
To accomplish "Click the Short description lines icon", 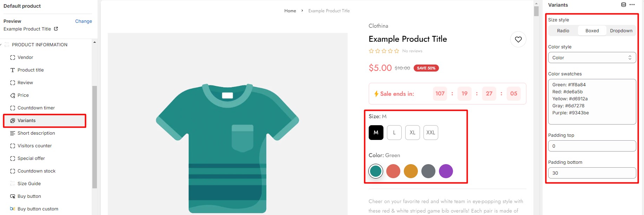I will pyautogui.click(x=13, y=133).
